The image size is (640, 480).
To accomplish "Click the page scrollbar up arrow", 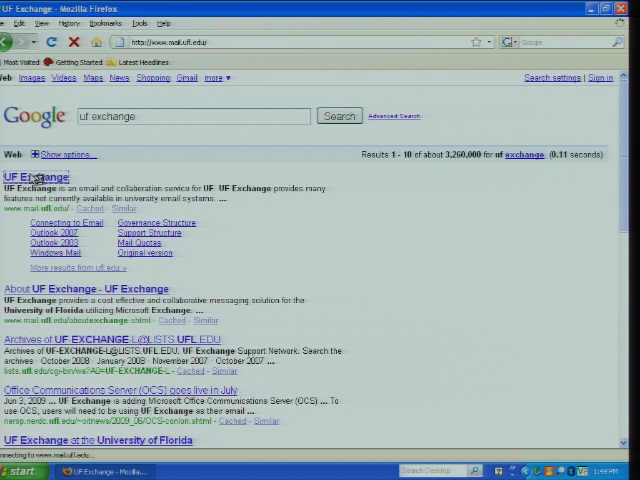I will tap(623, 76).
